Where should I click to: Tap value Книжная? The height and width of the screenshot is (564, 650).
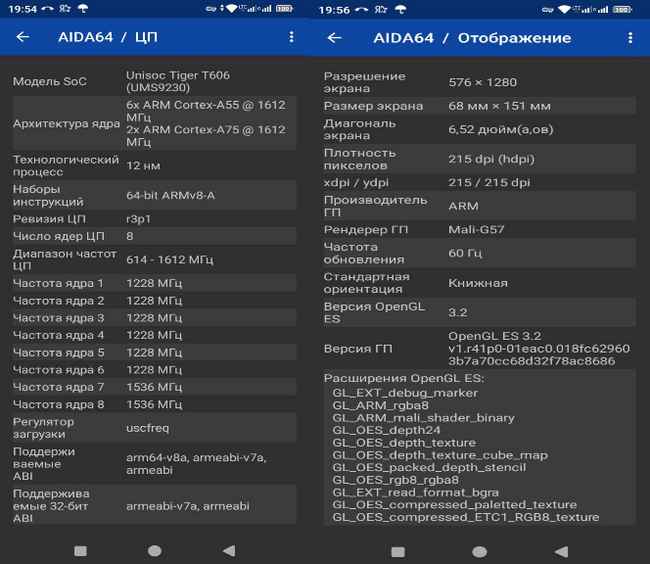478,283
